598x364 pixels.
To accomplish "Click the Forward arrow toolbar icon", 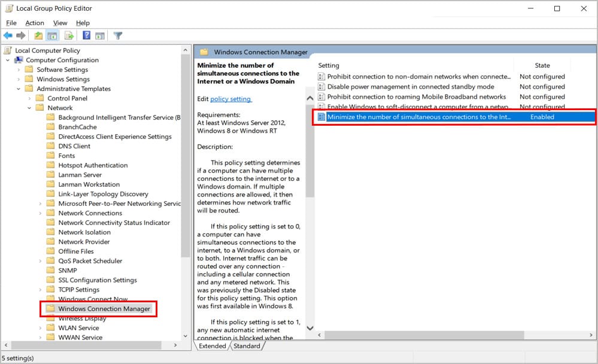I will [21, 35].
